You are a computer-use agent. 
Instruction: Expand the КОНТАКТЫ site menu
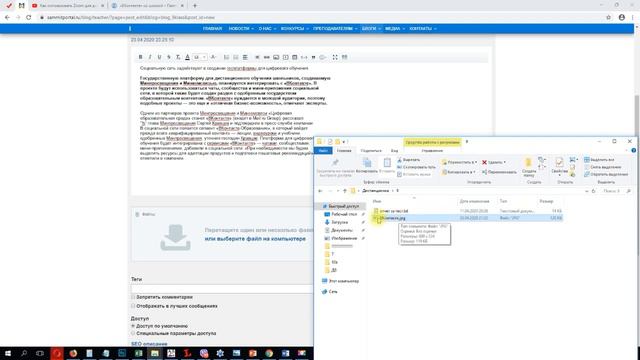click(x=423, y=29)
